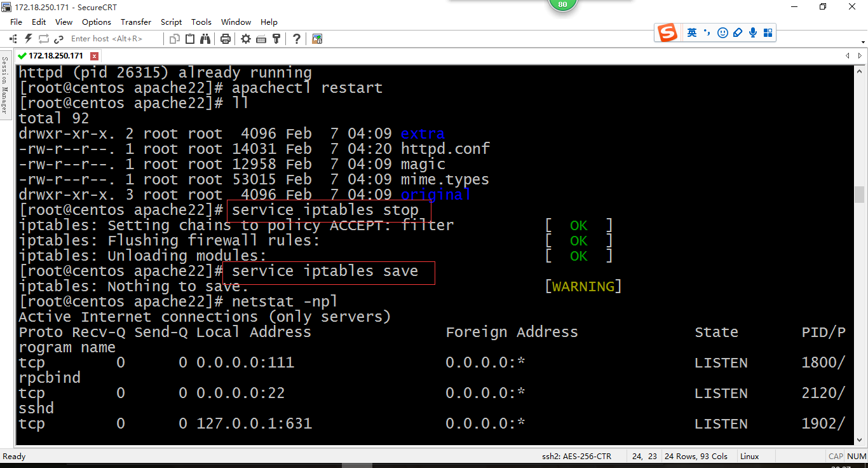Click the 'magic' file name
Image resolution: width=868 pixels, height=468 pixels.
(423, 165)
